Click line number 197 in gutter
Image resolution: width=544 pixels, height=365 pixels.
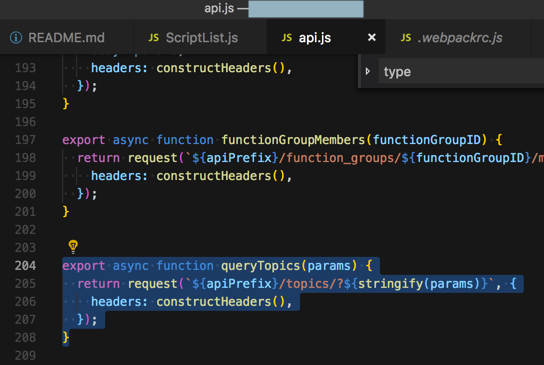(x=25, y=140)
